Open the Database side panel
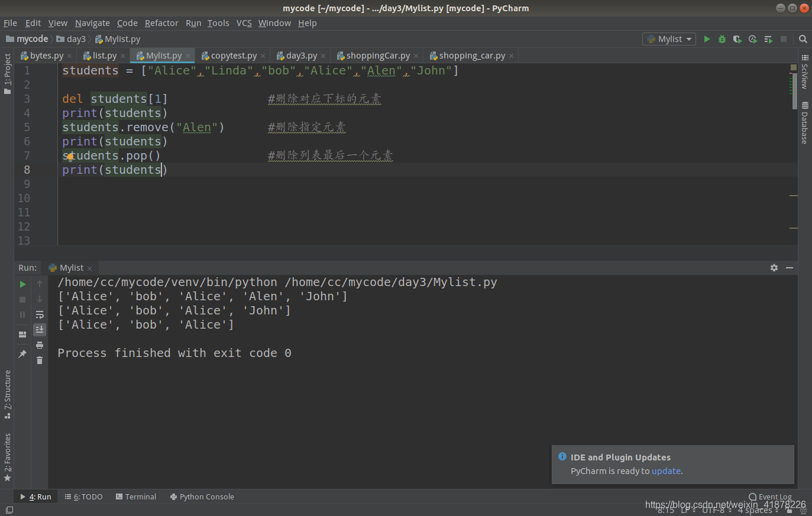 804,123
